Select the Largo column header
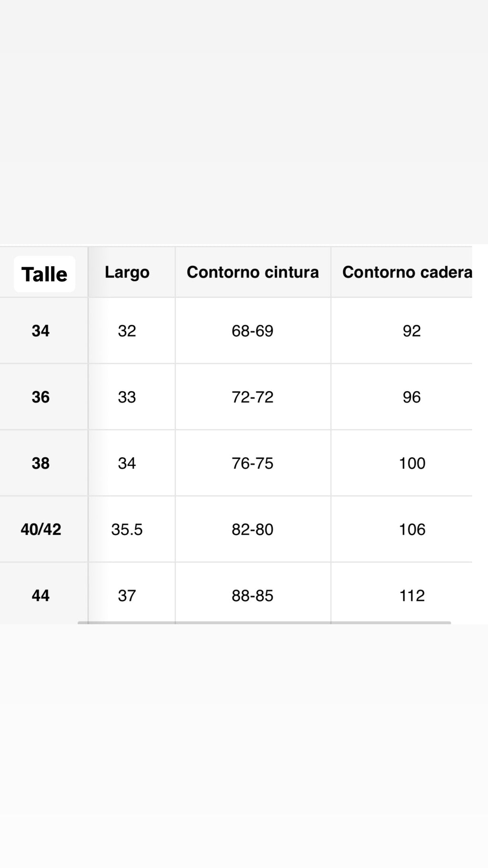The height and width of the screenshot is (868, 488). [127, 272]
